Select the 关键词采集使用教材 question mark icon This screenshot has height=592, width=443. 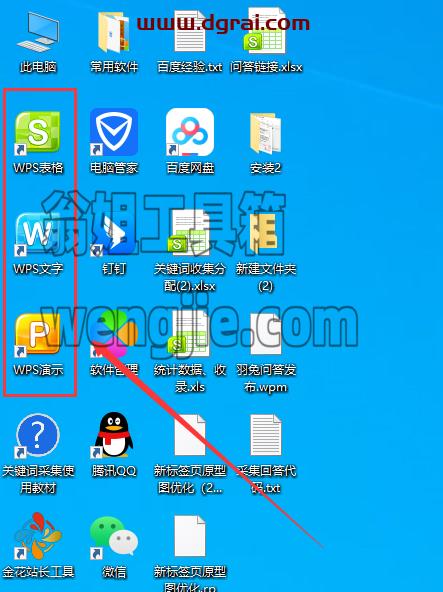pos(37,436)
